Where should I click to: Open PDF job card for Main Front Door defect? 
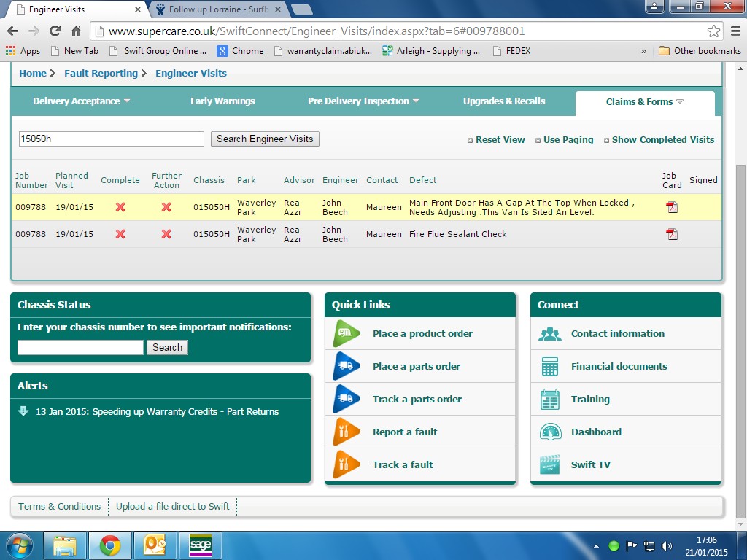click(672, 207)
